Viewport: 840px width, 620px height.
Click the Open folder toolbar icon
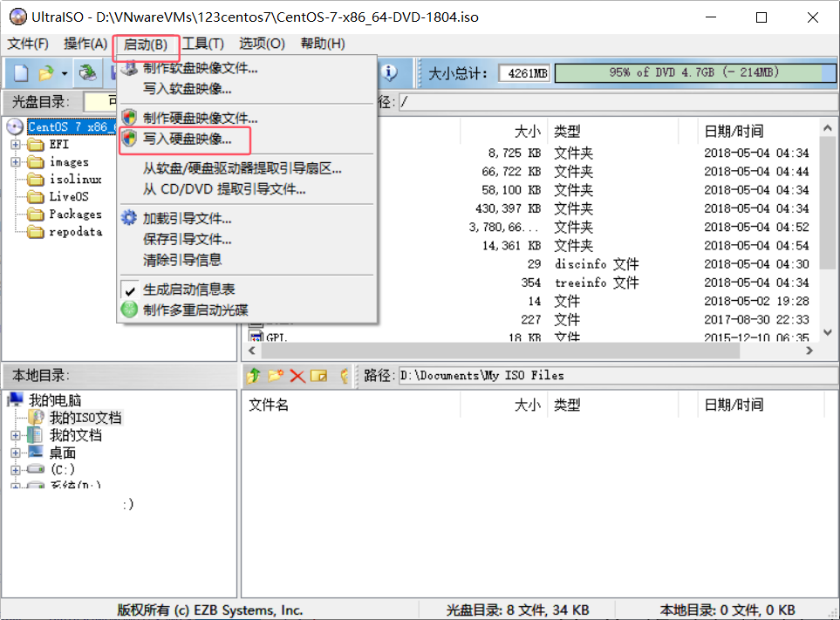coord(46,73)
